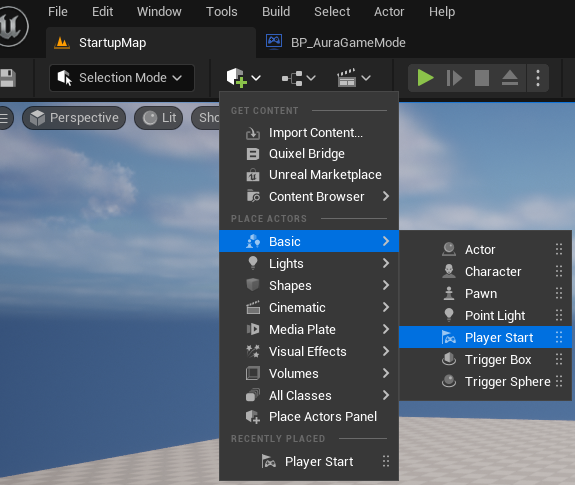Click the save level floppy icon

7,78
